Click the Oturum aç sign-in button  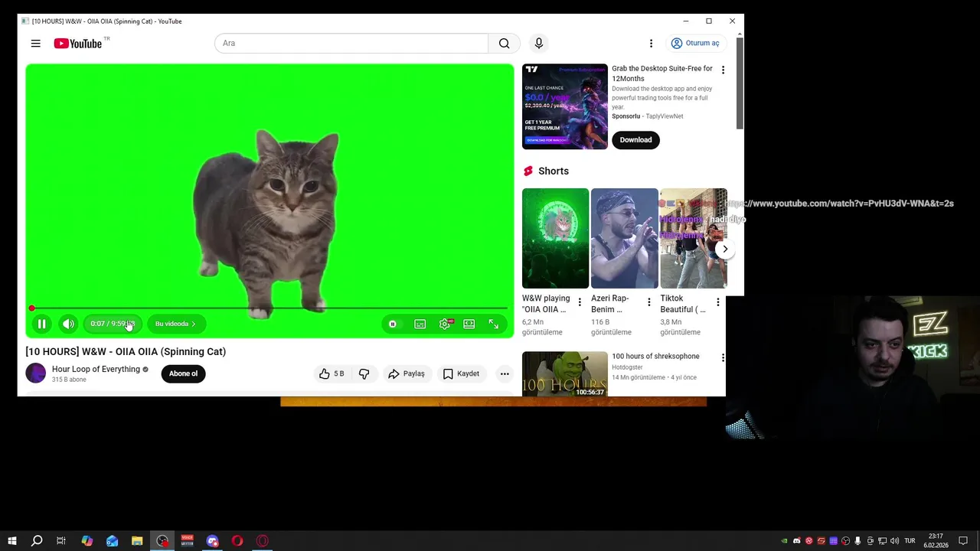point(695,44)
